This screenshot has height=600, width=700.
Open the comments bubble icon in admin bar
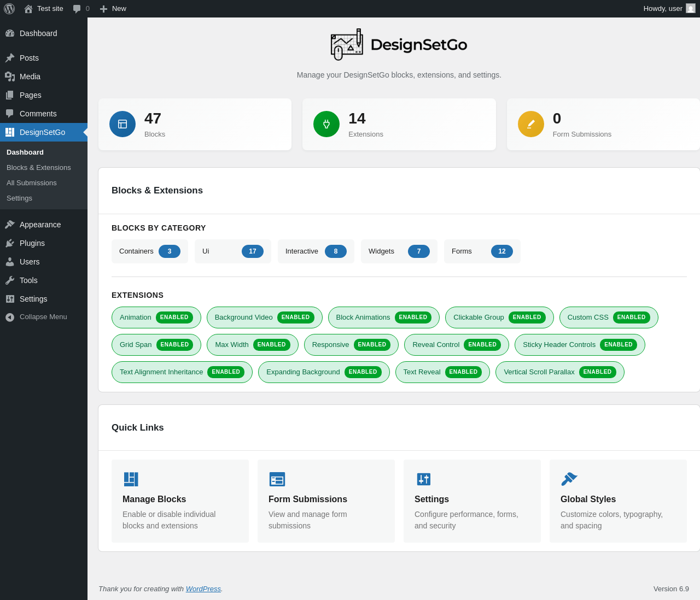click(77, 9)
